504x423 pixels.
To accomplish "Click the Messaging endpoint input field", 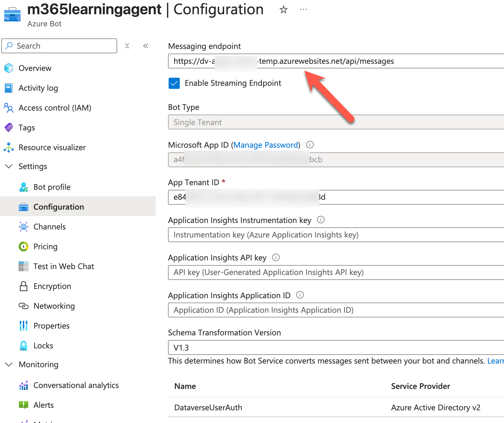I will (336, 61).
